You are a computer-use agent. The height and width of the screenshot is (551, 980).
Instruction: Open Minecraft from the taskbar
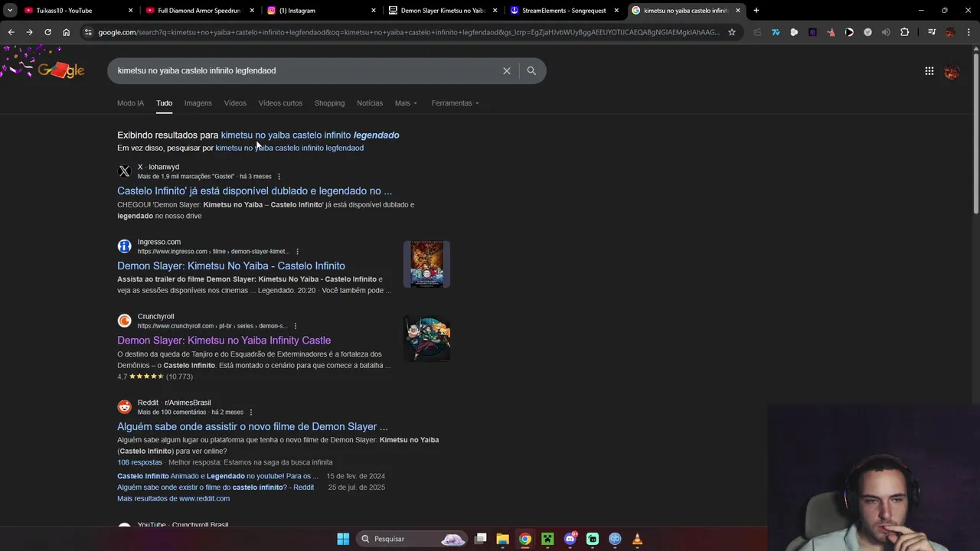click(547, 539)
